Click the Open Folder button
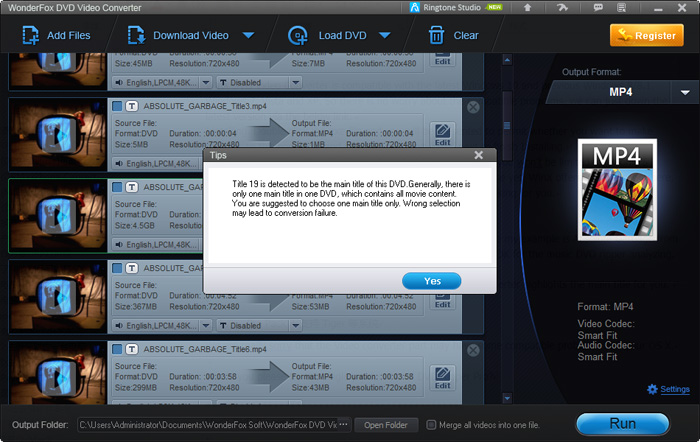The image size is (700, 442). tap(386, 425)
